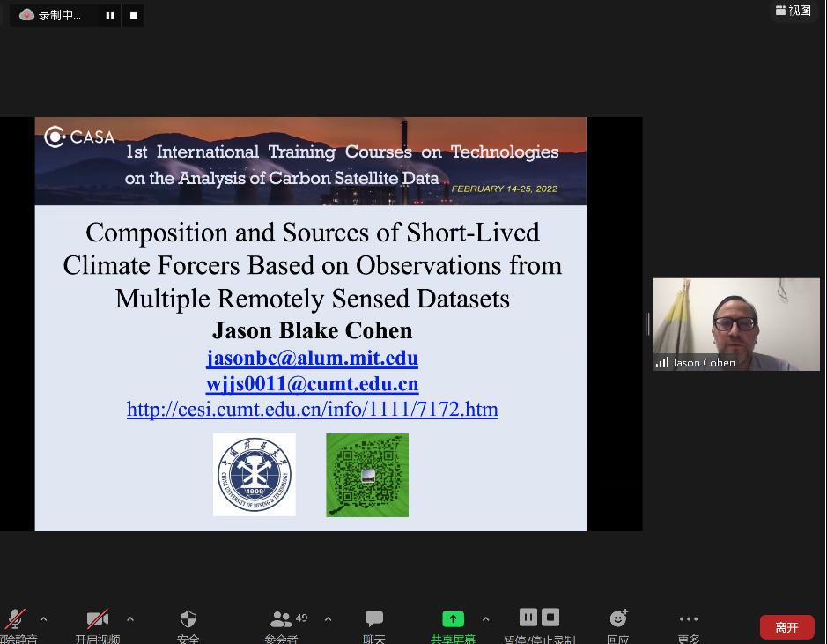Expand the participants options arrow
Image resolution: width=827 pixels, height=644 pixels.
[328, 619]
